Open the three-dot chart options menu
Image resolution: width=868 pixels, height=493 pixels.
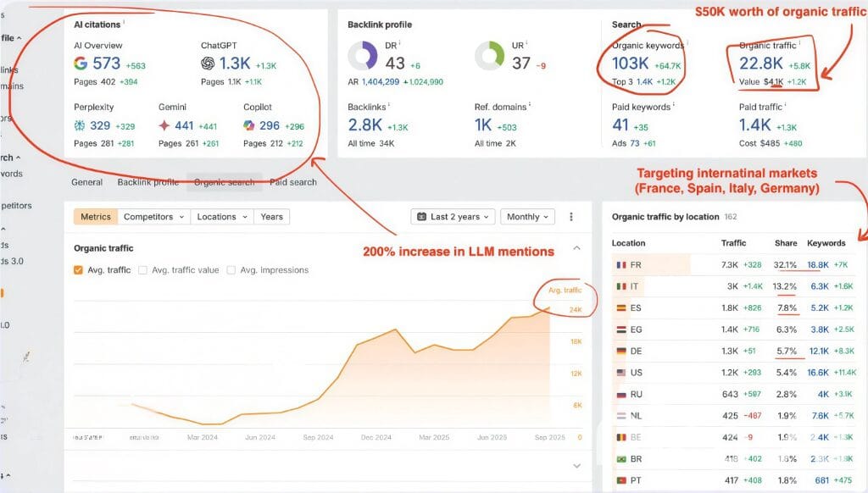point(571,217)
